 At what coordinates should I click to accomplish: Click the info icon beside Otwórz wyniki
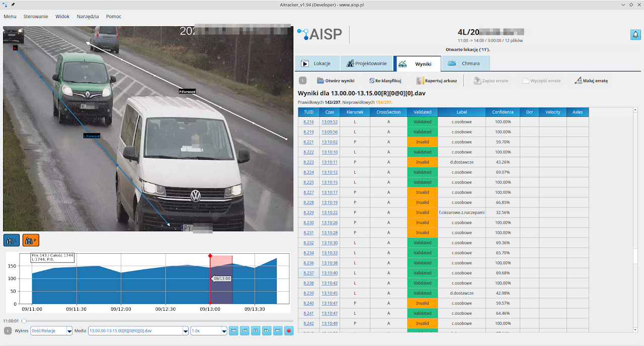[x=302, y=81]
